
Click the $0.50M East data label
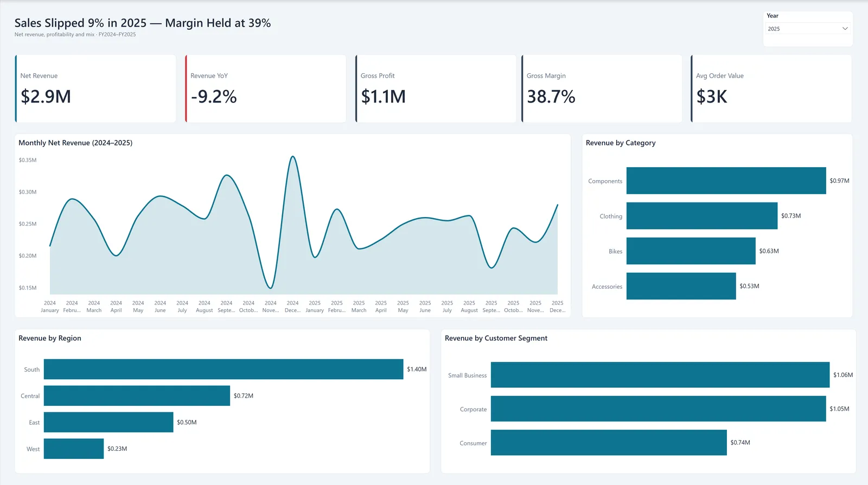click(187, 422)
